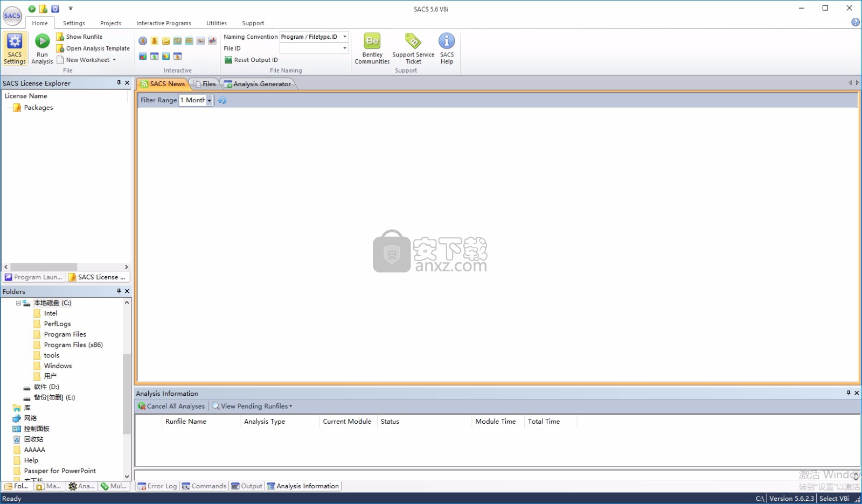Pin the Analysis Information panel
This screenshot has height=504, width=862.
(x=849, y=393)
